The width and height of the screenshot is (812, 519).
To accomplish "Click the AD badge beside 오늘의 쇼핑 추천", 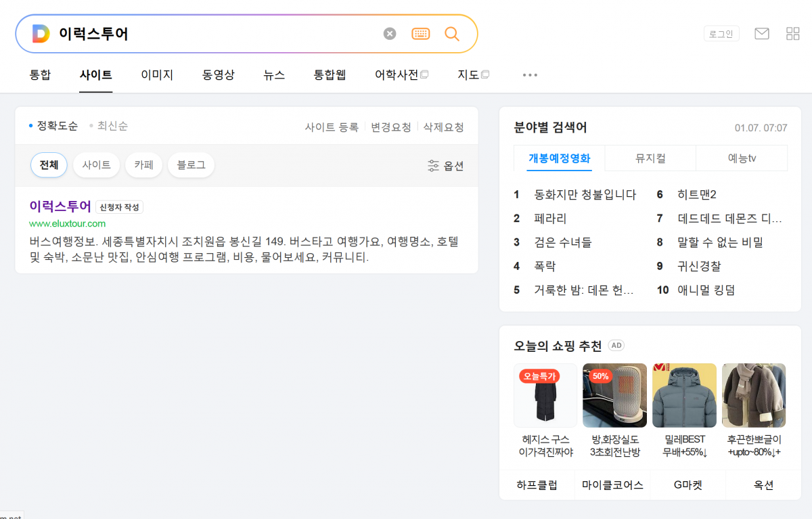I will [x=616, y=346].
